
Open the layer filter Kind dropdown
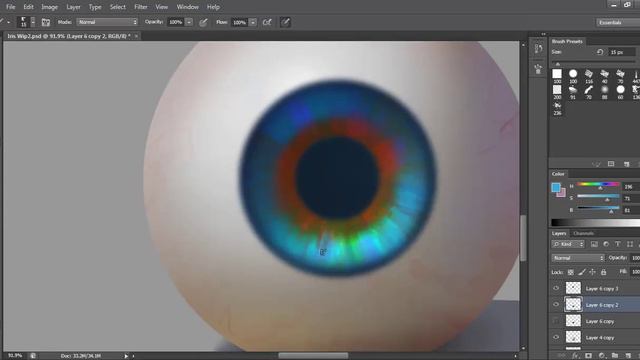569,244
